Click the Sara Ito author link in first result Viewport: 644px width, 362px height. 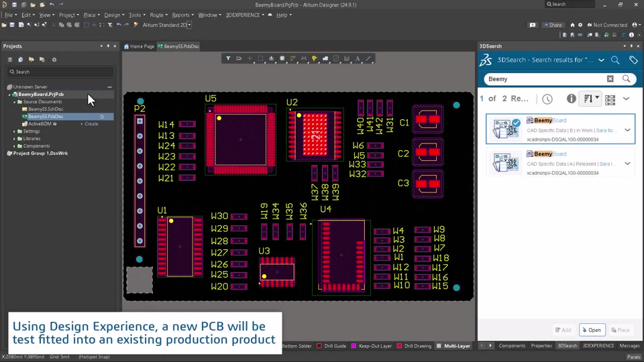tap(606, 131)
